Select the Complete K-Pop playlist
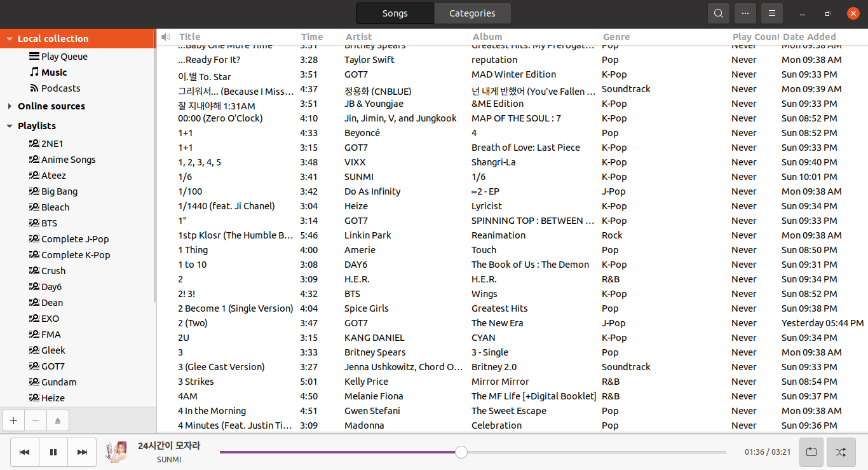Image resolution: width=868 pixels, height=470 pixels. pyautogui.click(x=76, y=255)
